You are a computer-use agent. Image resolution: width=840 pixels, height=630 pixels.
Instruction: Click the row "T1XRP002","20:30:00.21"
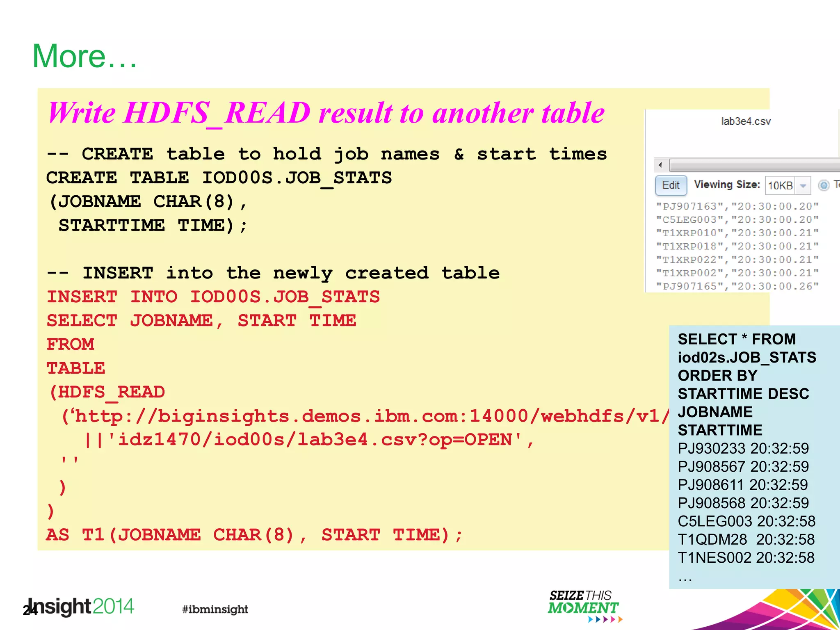click(x=737, y=273)
